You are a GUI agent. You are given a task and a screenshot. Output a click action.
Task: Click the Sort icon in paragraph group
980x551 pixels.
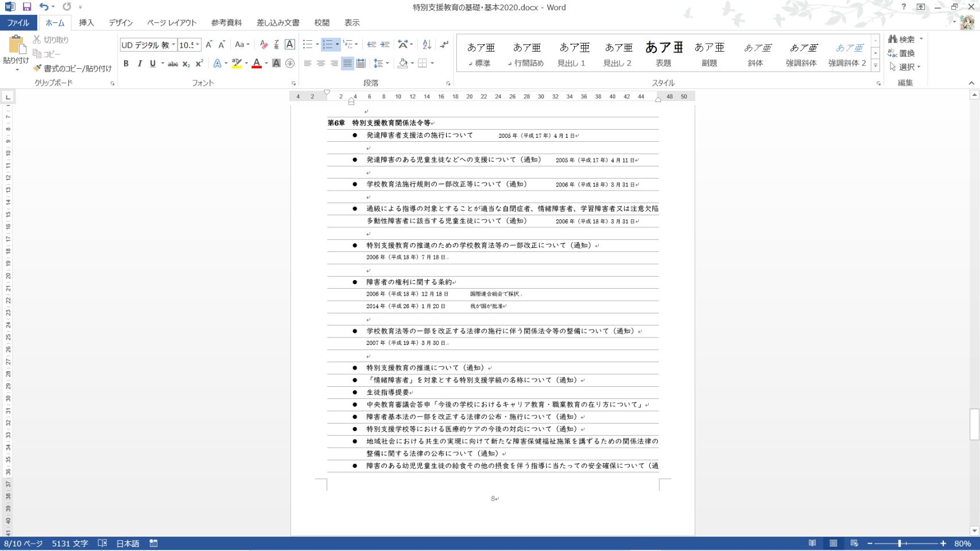[427, 45]
